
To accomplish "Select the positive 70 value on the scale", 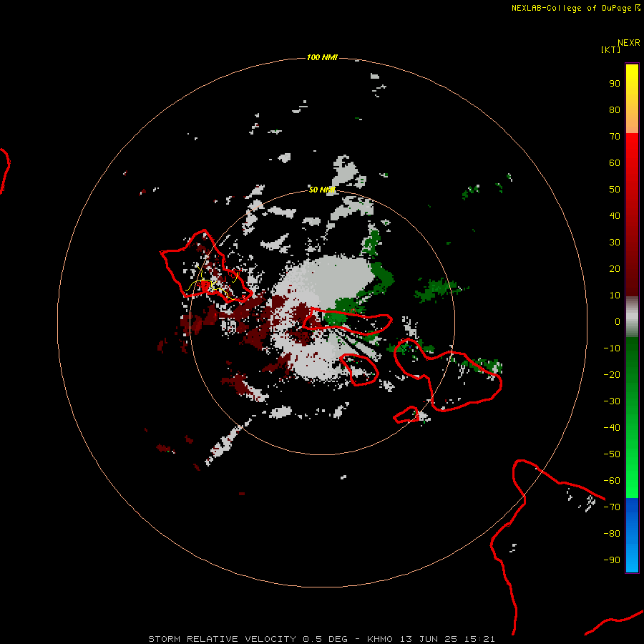I will tap(615, 137).
